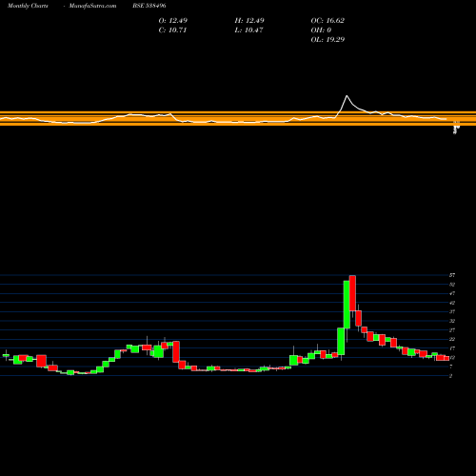Click the high value 'H: 12.49'
The width and height of the screenshot is (476, 476).
(x=249, y=21)
